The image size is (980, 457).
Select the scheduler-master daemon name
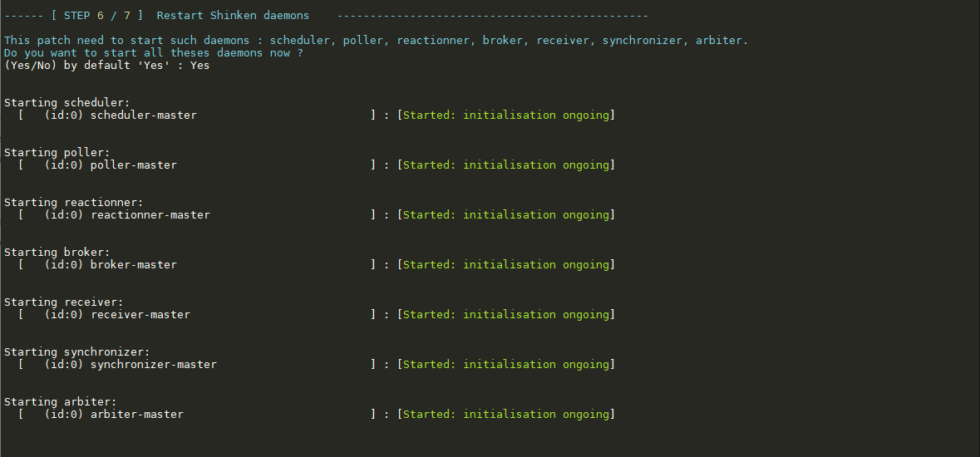tap(143, 115)
